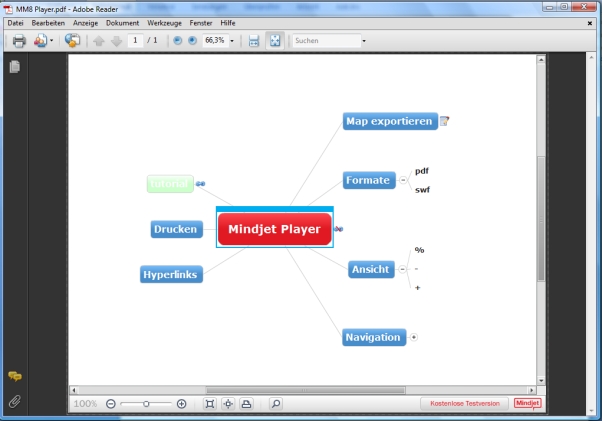Open the Create PDF dropdown arrow
The width and height of the screenshot is (602, 421).
pyautogui.click(x=51, y=41)
